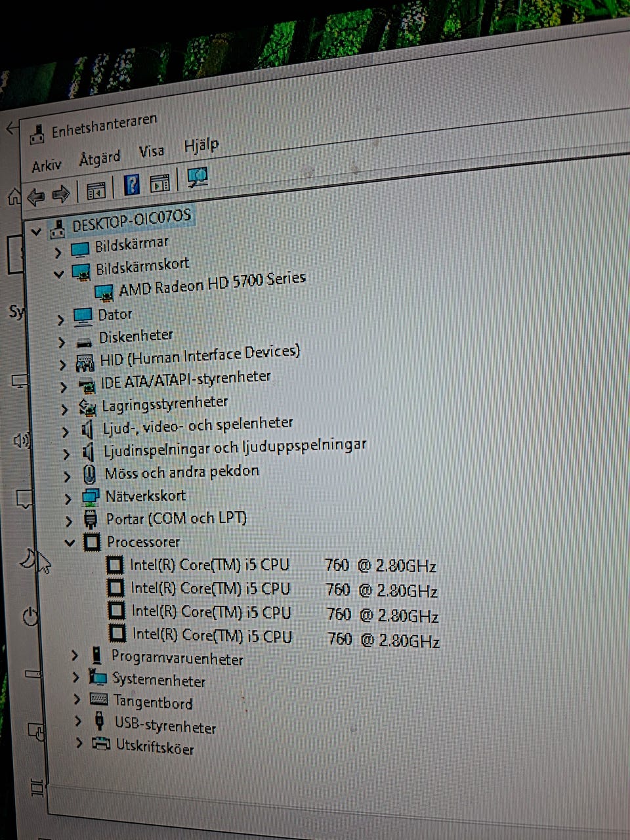
Task: Expand the Programvaruenheter arrow
Action: click(x=75, y=655)
